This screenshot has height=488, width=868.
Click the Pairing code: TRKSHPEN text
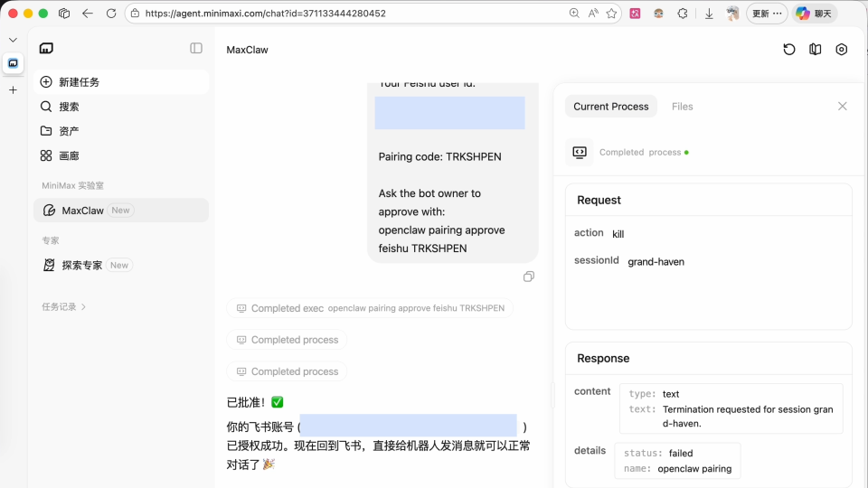[439, 156]
